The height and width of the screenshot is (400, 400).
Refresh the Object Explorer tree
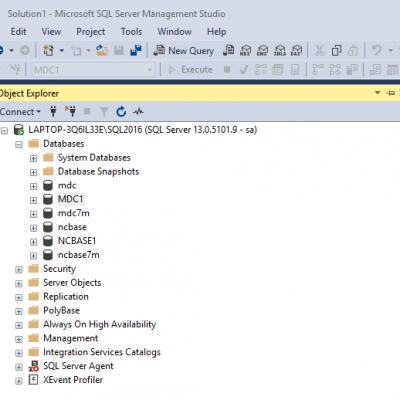click(121, 111)
